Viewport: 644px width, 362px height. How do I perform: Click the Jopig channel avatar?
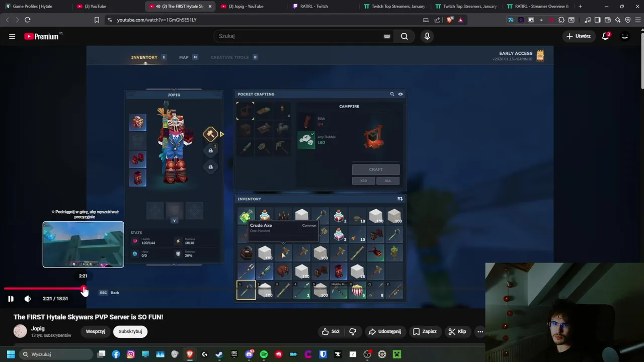pos(20,331)
